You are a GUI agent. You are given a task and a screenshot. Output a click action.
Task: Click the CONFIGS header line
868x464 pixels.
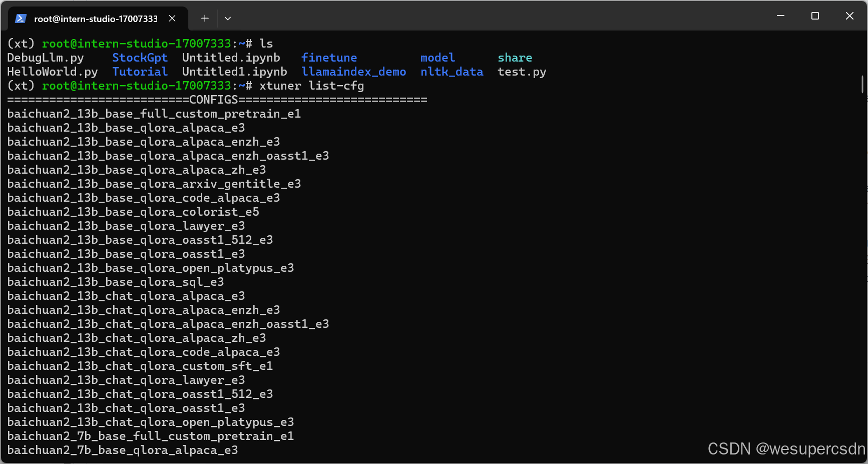217,100
